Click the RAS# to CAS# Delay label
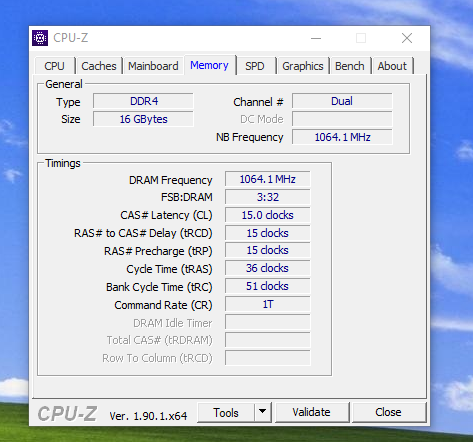This screenshot has height=442, width=473. (x=143, y=233)
